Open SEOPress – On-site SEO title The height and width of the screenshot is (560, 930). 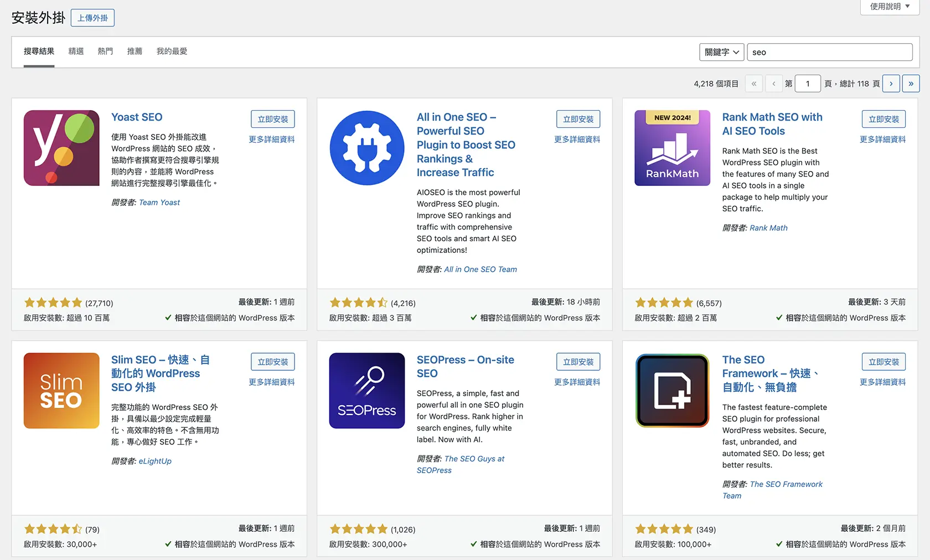point(466,366)
